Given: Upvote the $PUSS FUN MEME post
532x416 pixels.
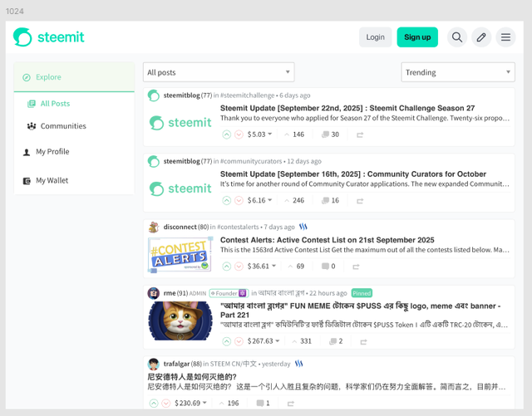Looking at the screenshot, I should click(226, 341).
